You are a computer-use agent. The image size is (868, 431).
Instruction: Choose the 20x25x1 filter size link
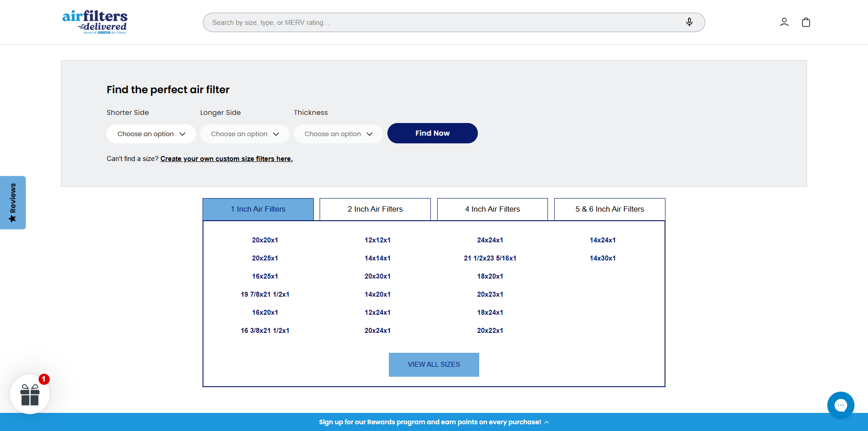(x=265, y=258)
